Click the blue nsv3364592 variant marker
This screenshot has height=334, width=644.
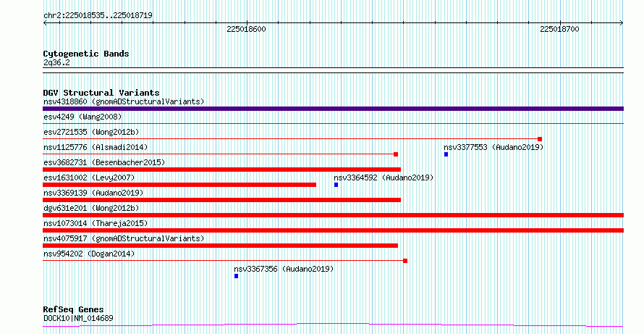pyautogui.click(x=336, y=185)
